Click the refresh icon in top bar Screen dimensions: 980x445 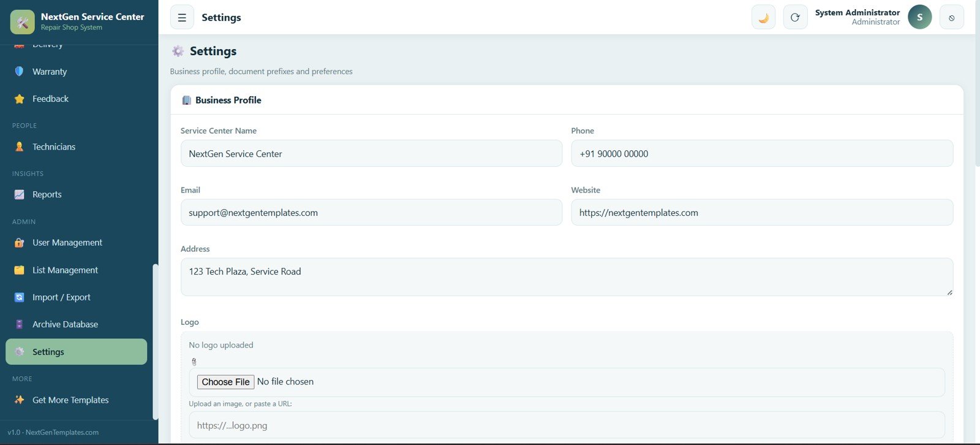coord(795,17)
